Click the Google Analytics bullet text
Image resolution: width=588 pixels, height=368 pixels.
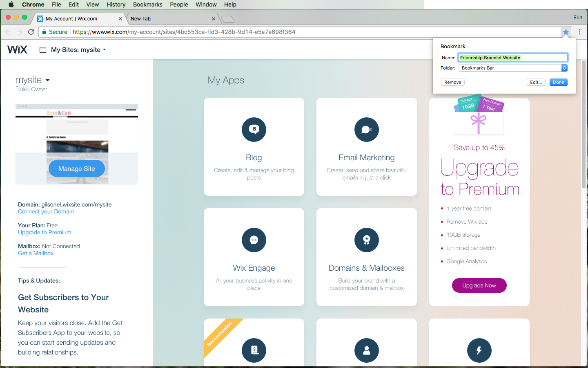tap(467, 261)
